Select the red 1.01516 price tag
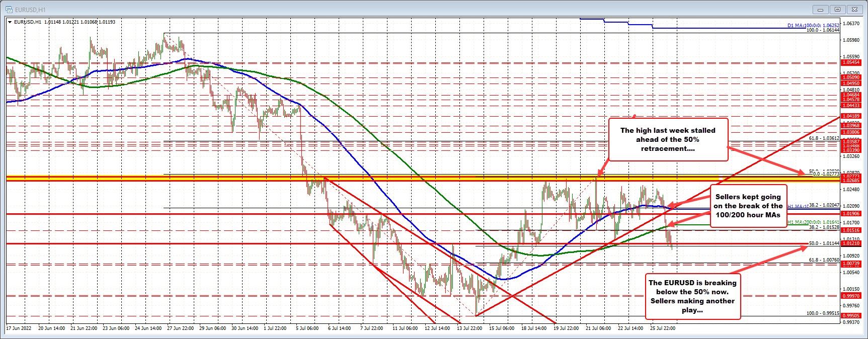The height and width of the screenshot is (339, 868). pos(851,230)
